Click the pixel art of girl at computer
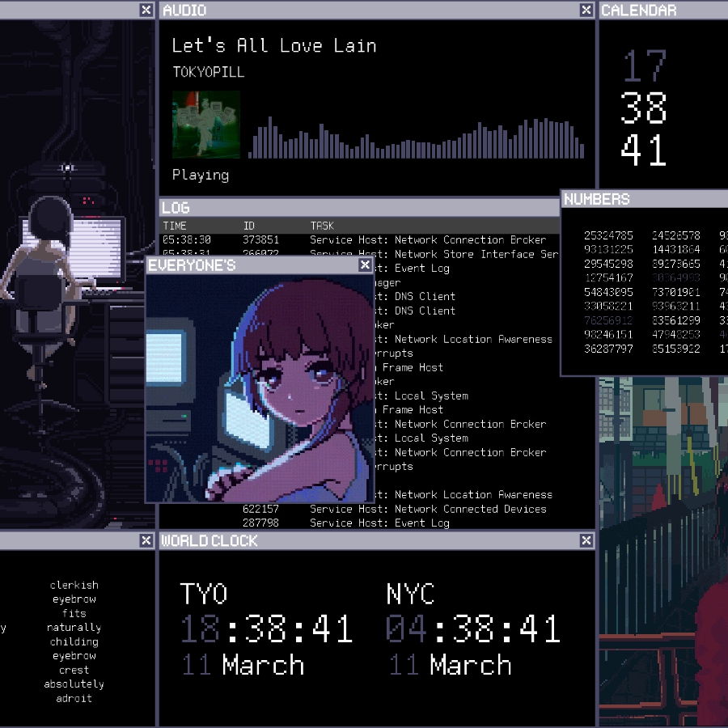The height and width of the screenshot is (728, 728). (x=77, y=274)
